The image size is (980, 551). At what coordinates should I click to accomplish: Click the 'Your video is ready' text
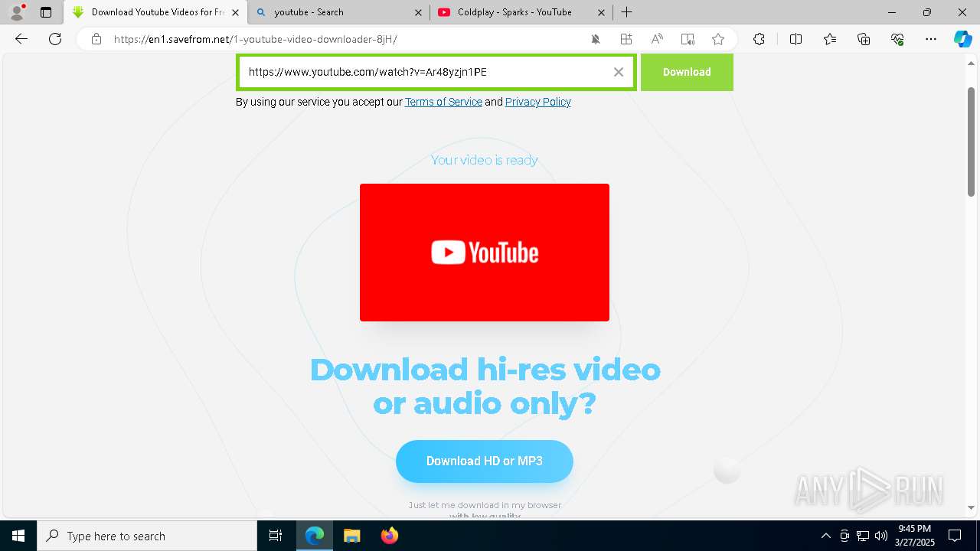[485, 160]
